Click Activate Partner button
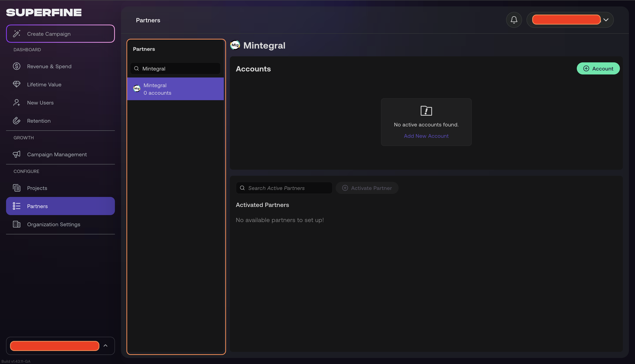This screenshot has height=364, width=635. click(x=367, y=188)
